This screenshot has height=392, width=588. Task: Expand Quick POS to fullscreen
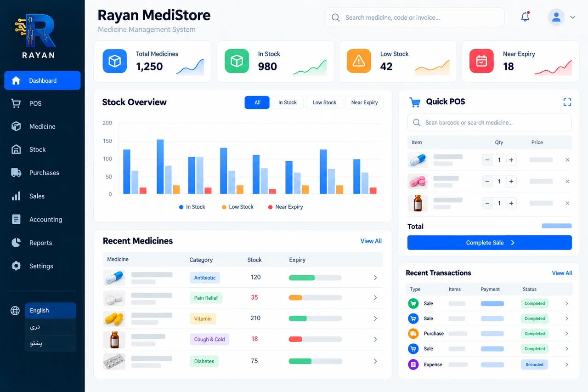(567, 102)
